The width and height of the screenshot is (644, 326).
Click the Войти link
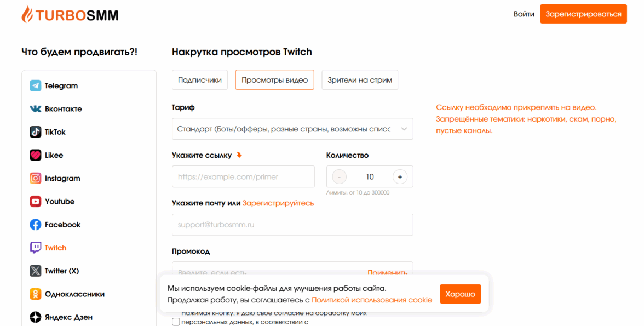(x=524, y=14)
